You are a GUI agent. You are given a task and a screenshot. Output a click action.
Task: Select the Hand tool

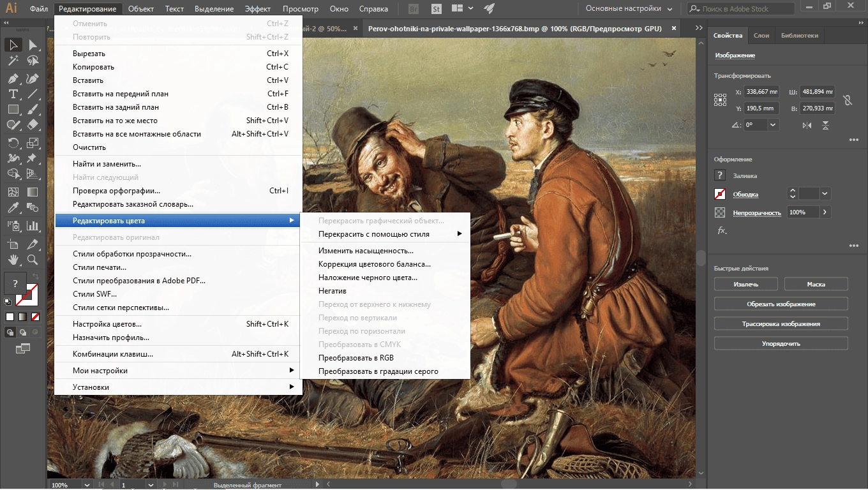[x=13, y=260]
